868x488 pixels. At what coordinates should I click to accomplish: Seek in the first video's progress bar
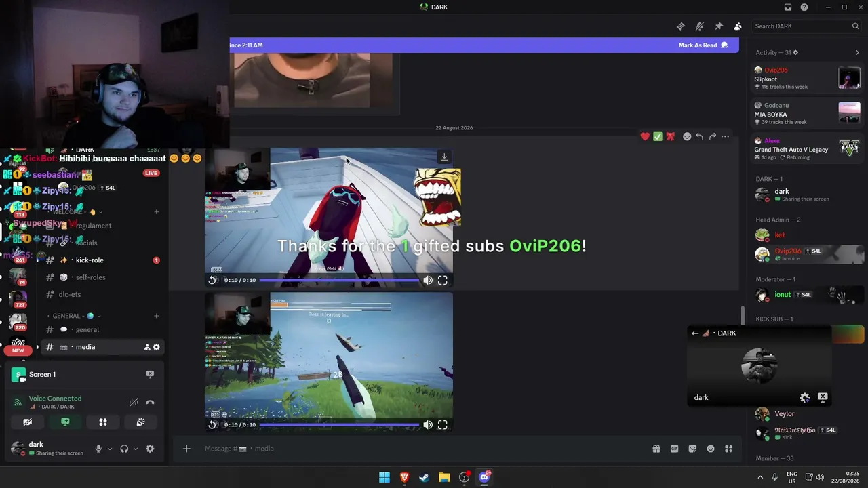[339, 280]
